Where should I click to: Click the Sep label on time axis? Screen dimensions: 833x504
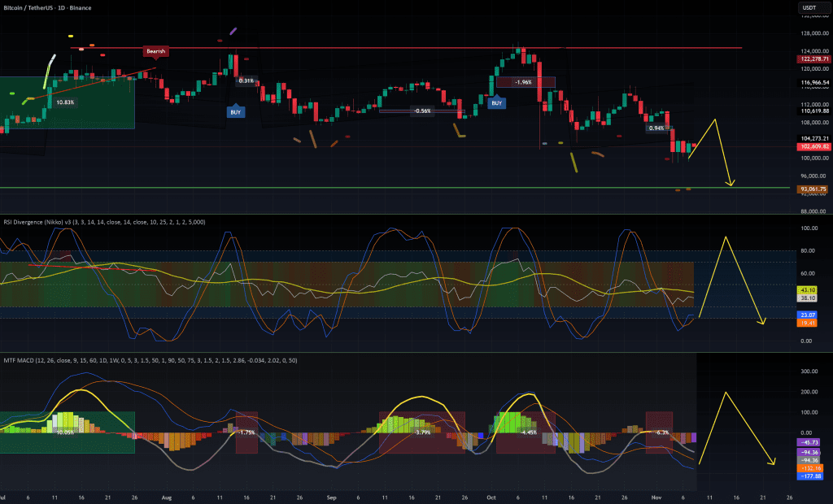click(330, 497)
